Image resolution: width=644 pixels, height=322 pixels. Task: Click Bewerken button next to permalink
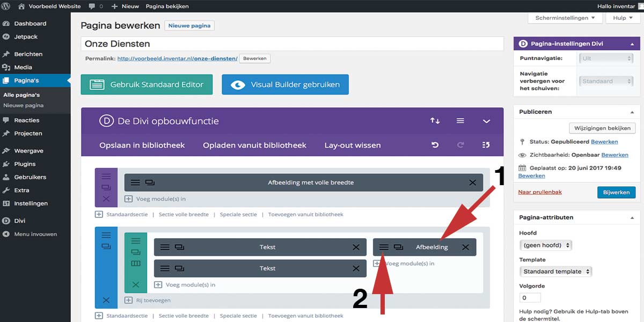click(255, 58)
